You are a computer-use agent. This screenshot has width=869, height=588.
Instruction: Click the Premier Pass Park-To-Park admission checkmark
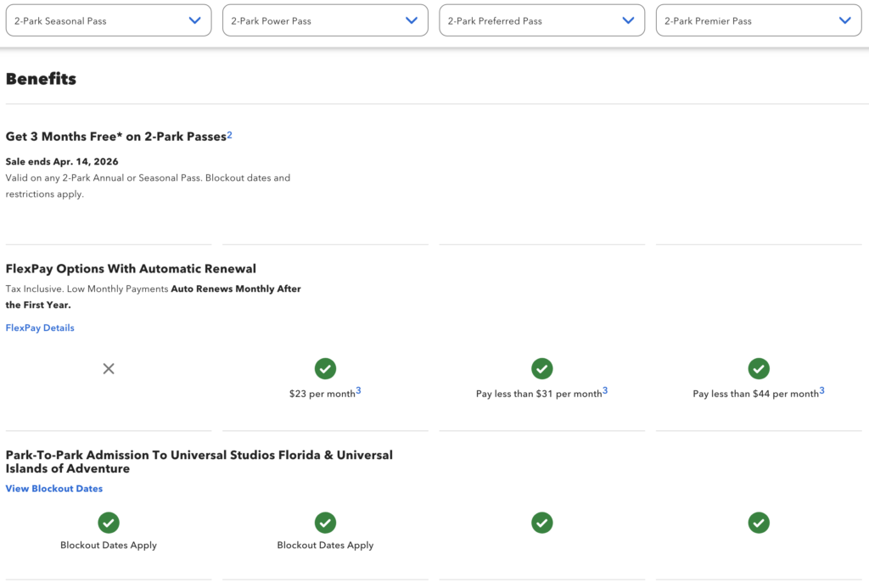[758, 523]
